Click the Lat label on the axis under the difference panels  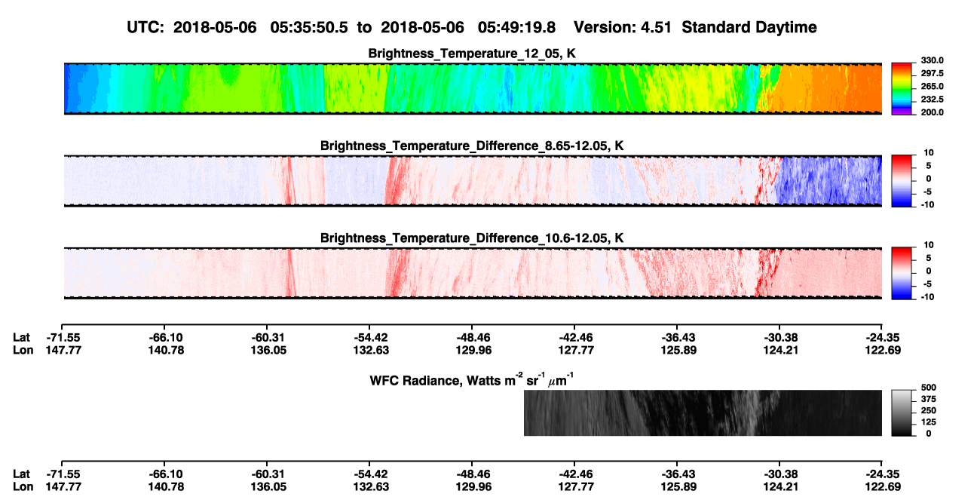pyautogui.click(x=22, y=338)
